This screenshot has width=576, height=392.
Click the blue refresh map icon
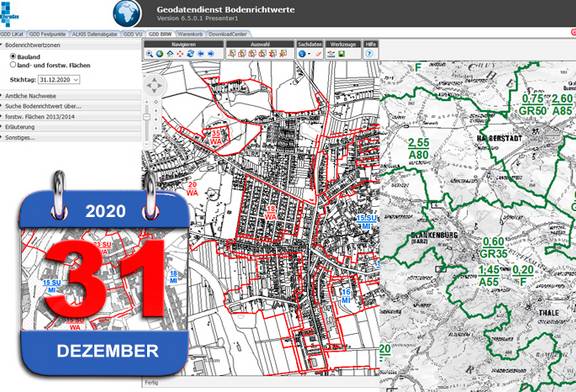tap(190, 54)
